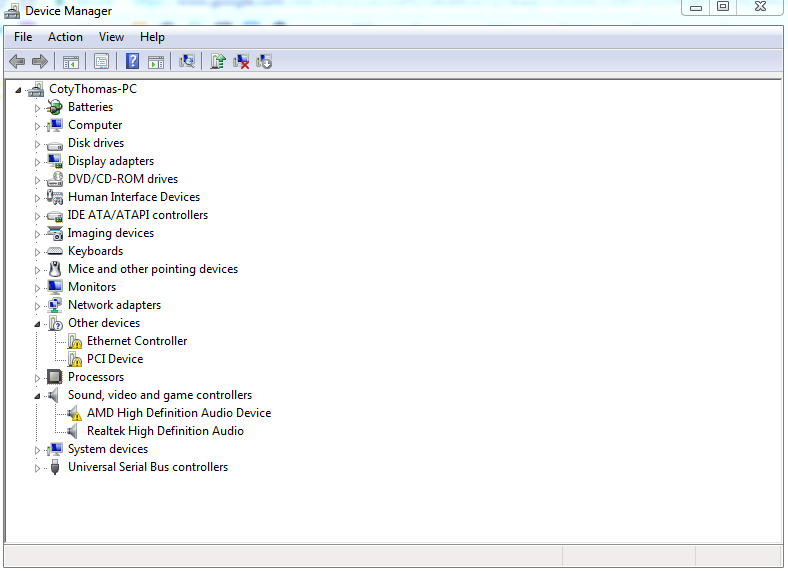The width and height of the screenshot is (788, 571).
Task: Click the Network adapters icon
Action: (x=54, y=305)
